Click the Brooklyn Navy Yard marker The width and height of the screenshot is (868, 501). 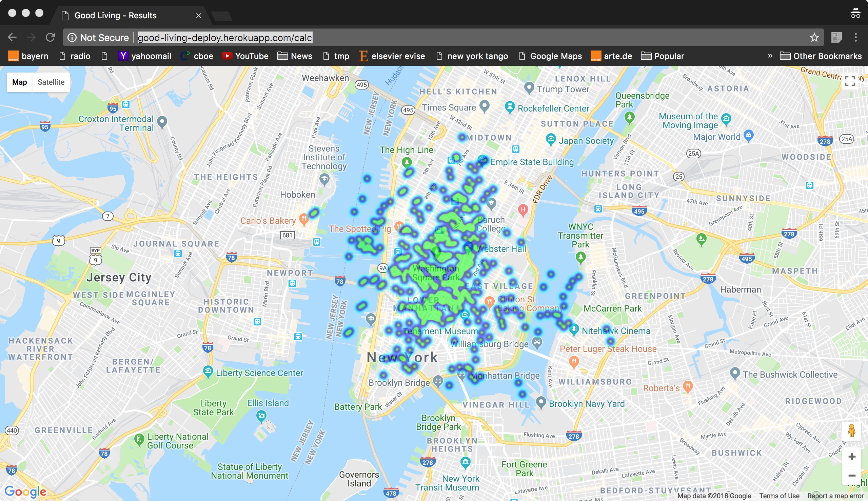tap(541, 402)
